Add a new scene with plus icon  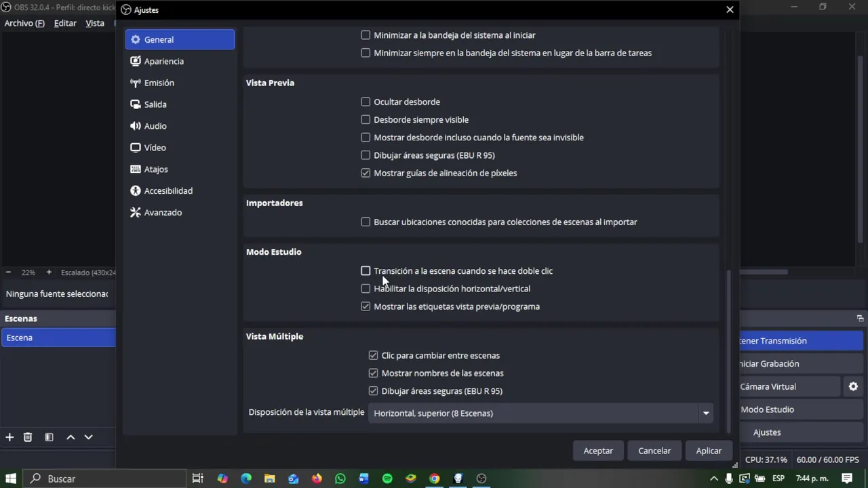tap(9, 437)
